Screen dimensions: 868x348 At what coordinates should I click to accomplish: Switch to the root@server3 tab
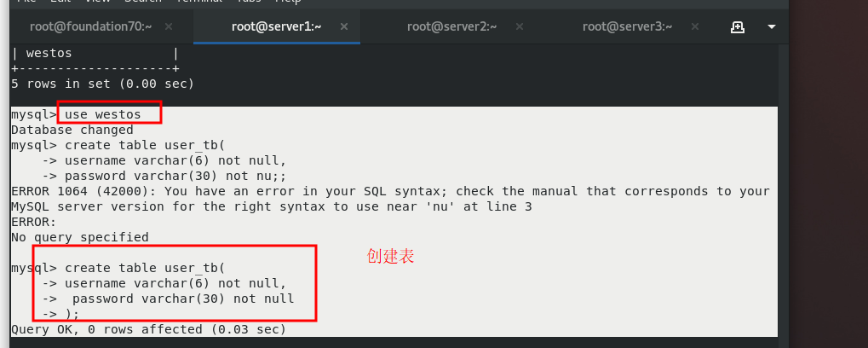tap(627, 26)
